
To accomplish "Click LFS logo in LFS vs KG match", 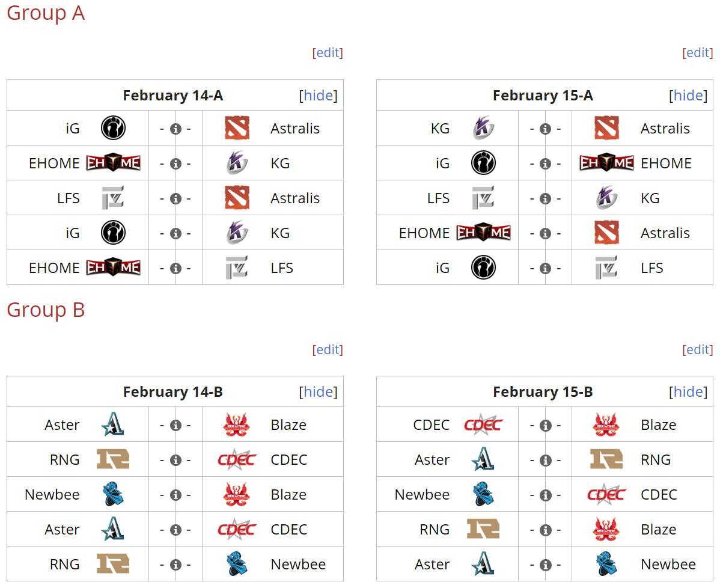I will tap(483, 198).
